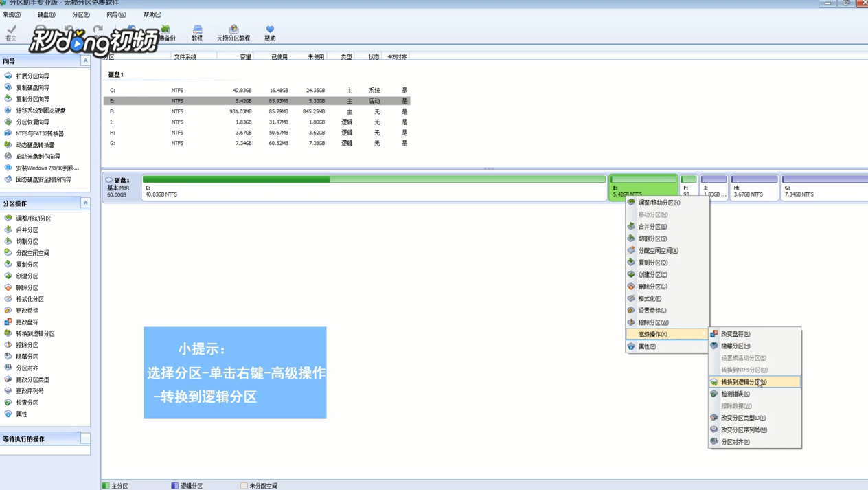This screenshot has height=490, width=868.
Task: Select the C: partition row in the table
Action: (x=258, y=91)
